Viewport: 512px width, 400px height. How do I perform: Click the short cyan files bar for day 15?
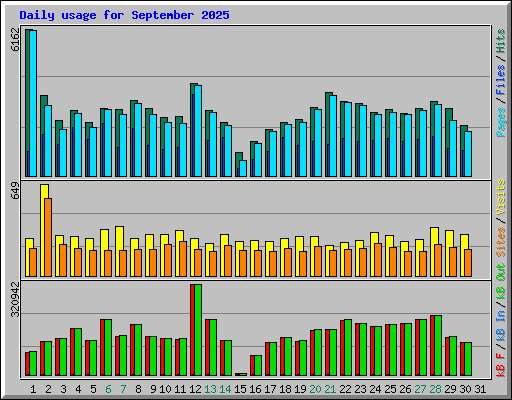coord(243,168)
